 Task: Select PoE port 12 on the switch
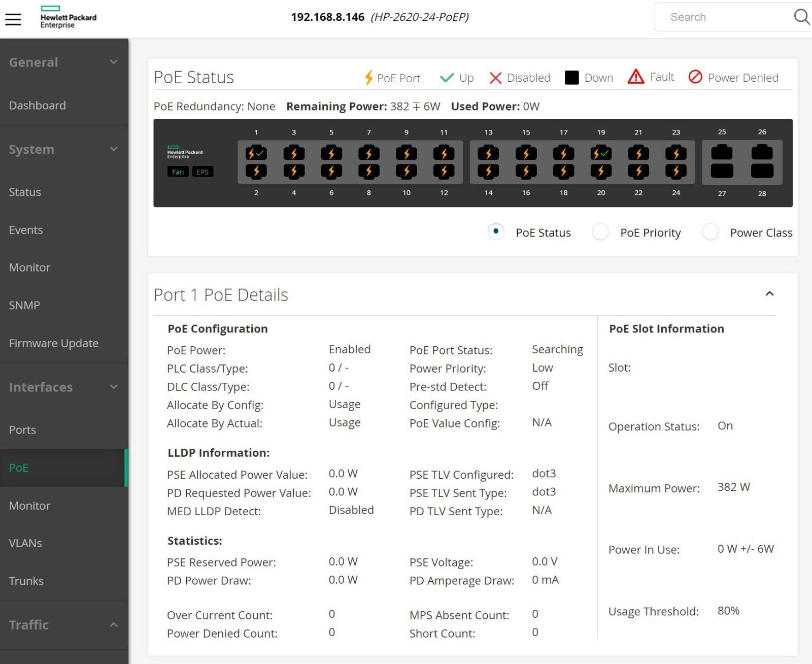click(x=444, y=171)
